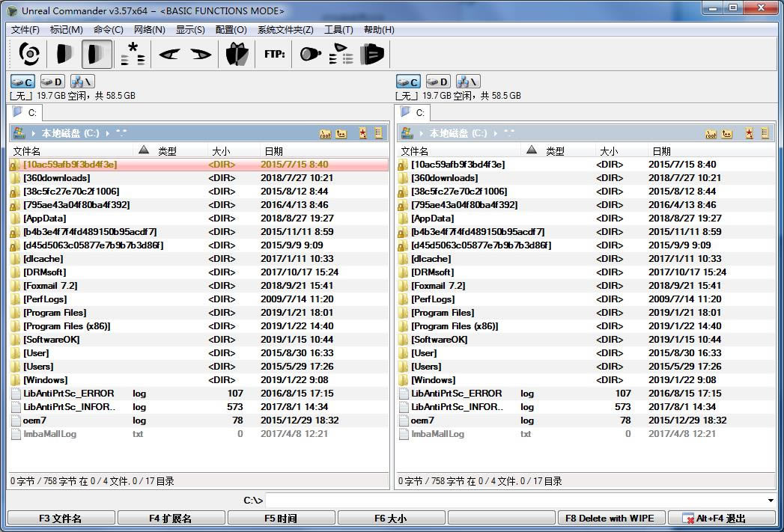Select oem7 log file in left panel

point(198,421)
